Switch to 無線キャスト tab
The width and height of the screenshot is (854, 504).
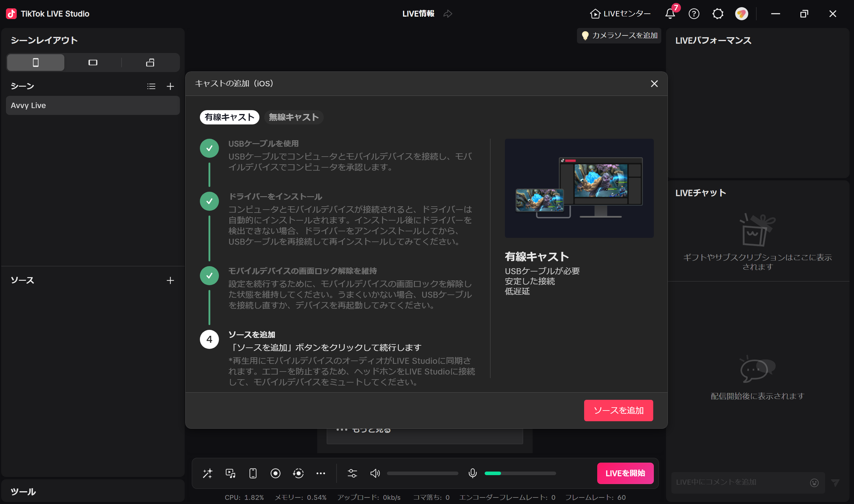(294, 117)
